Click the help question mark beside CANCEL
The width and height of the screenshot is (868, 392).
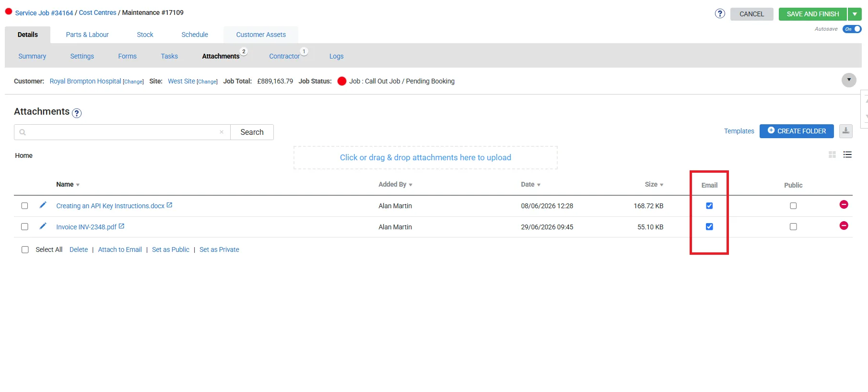(x=719, y=13)
